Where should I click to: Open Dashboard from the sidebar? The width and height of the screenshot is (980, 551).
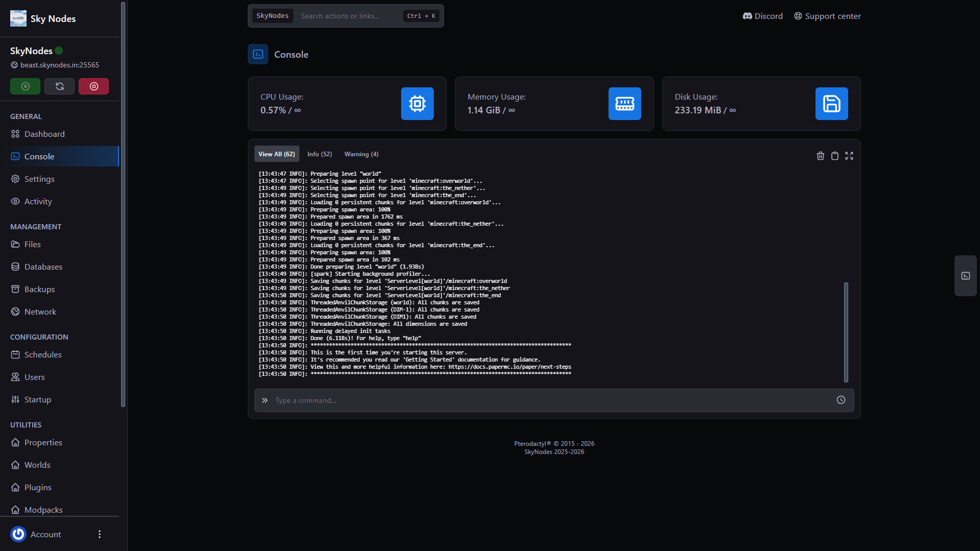59,134
